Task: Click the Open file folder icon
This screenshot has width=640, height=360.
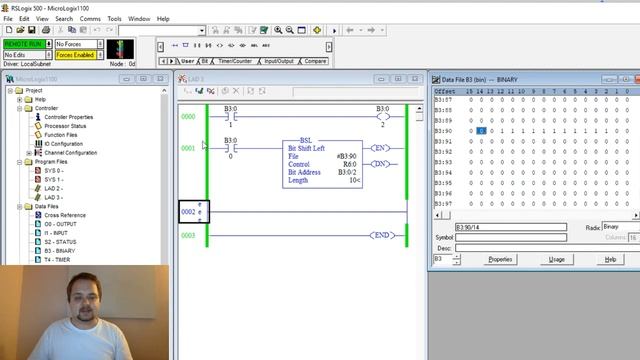Action: click(20, 30)
